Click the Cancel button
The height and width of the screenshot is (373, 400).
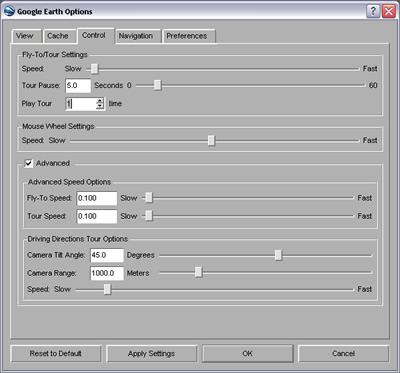point(343,354)
